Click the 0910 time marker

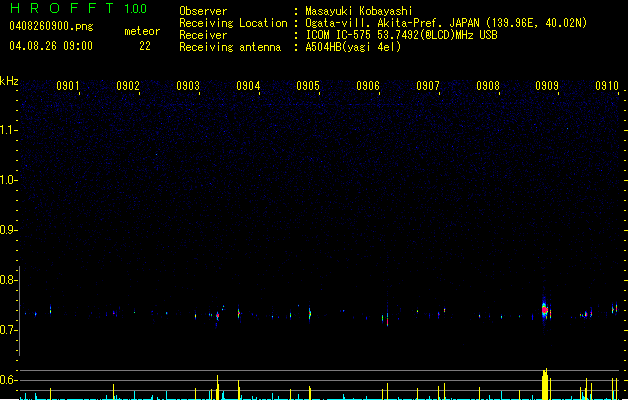607,86
